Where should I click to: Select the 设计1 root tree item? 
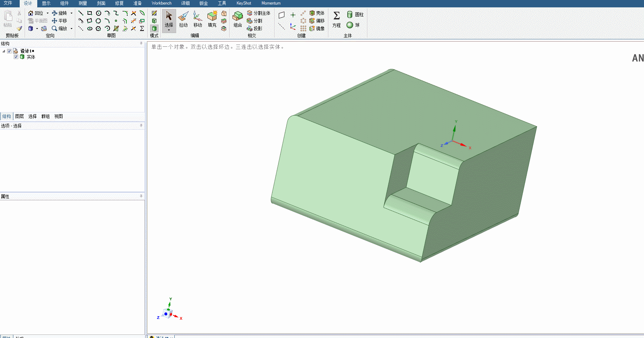(27, 51)
